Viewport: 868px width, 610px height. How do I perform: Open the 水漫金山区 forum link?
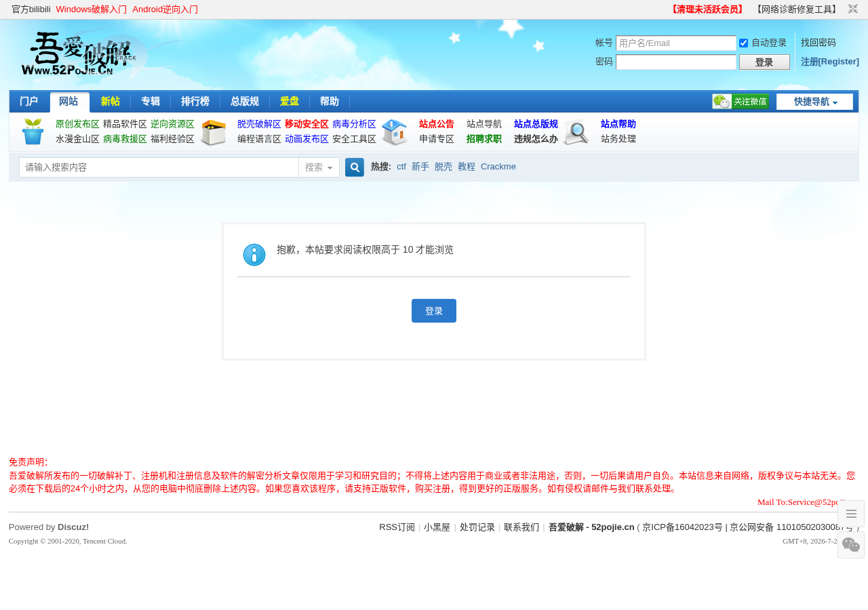[77, 139]
